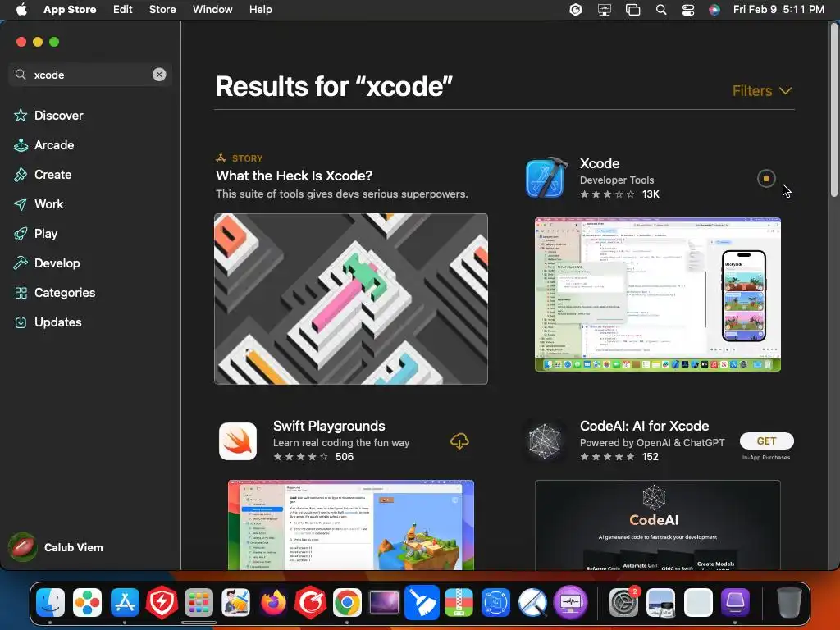Image resolution: width=840 pixels, height=630 pixels.
Task: Open the Xcode story artwork thumbnail
Action: click(351, 299)
